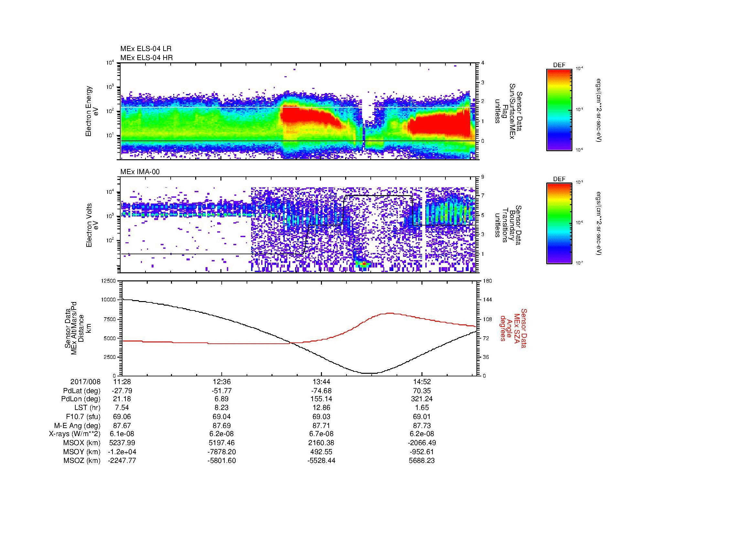756x534 pixels.
Task: Click the 'Sun/Surface/MEx Flag' axis label
Action: click(509, 111)
